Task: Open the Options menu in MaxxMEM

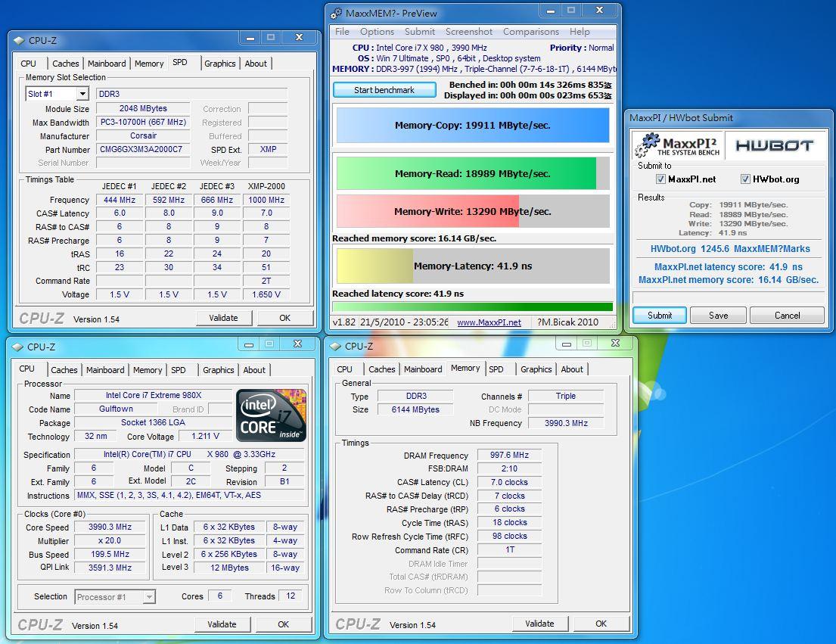Action: click(x=377, y=32)
